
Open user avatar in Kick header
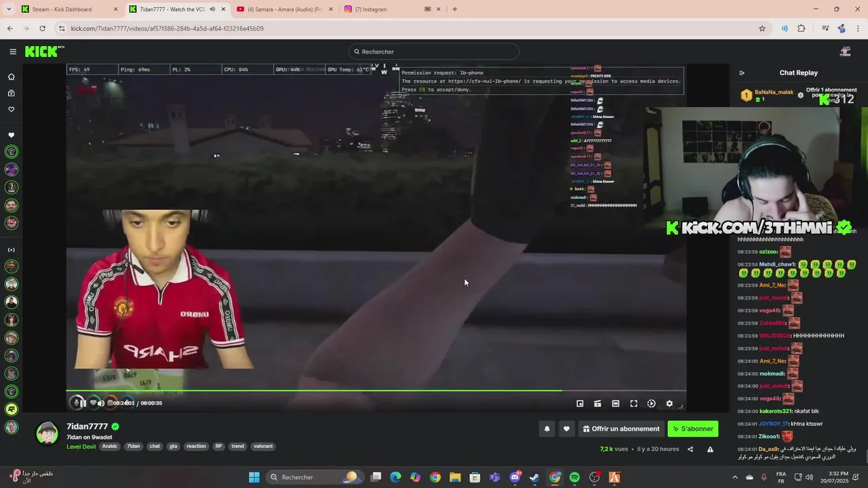click(x=845, y=52)
